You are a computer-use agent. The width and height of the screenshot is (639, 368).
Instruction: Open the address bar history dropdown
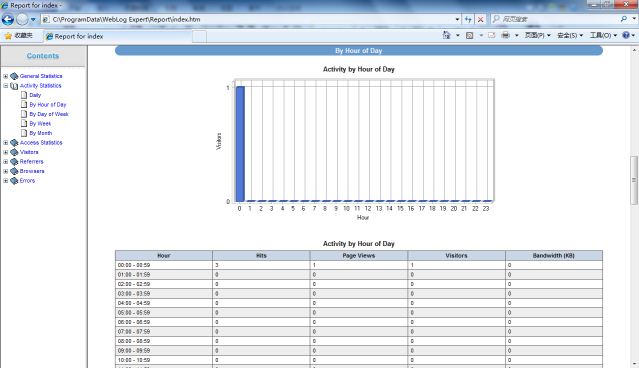pos(457,19)
